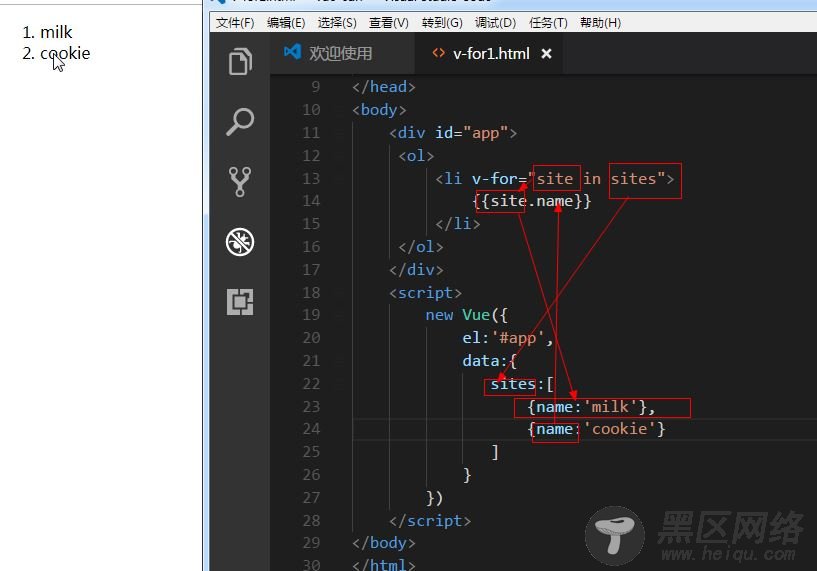This screenshot has width=817, height=571.
Task: Switch to the 欢迎使用 welcome tab
Action: 342,53
